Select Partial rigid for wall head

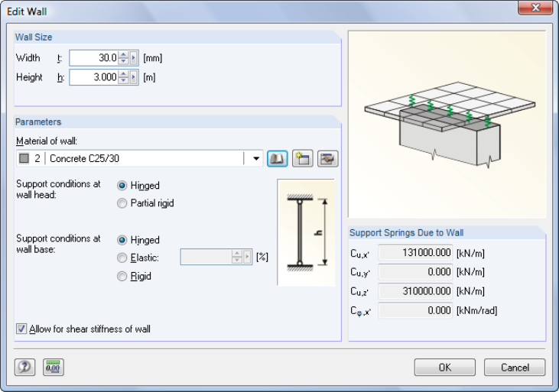pyautogui.click(x=122, y=203)
